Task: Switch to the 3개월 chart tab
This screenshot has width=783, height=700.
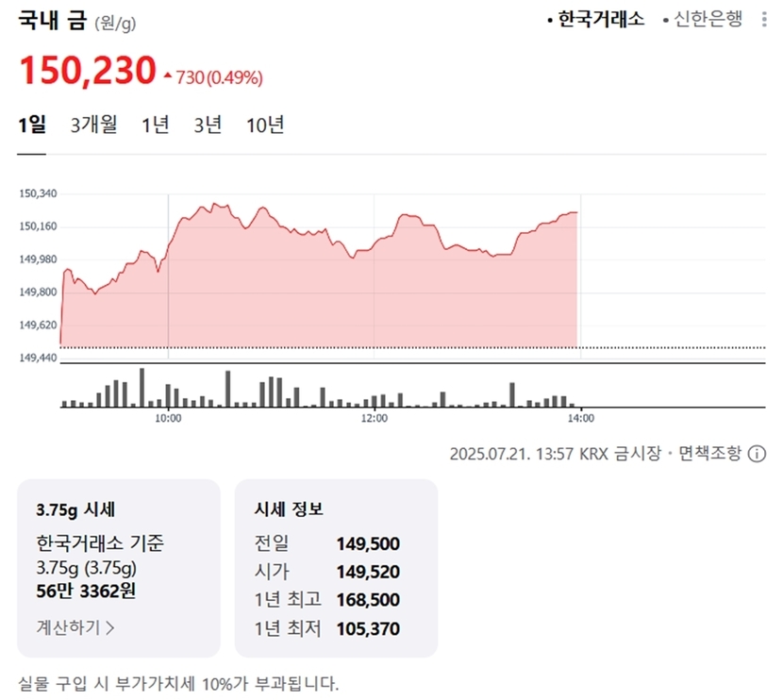Action: click(94, 125)
